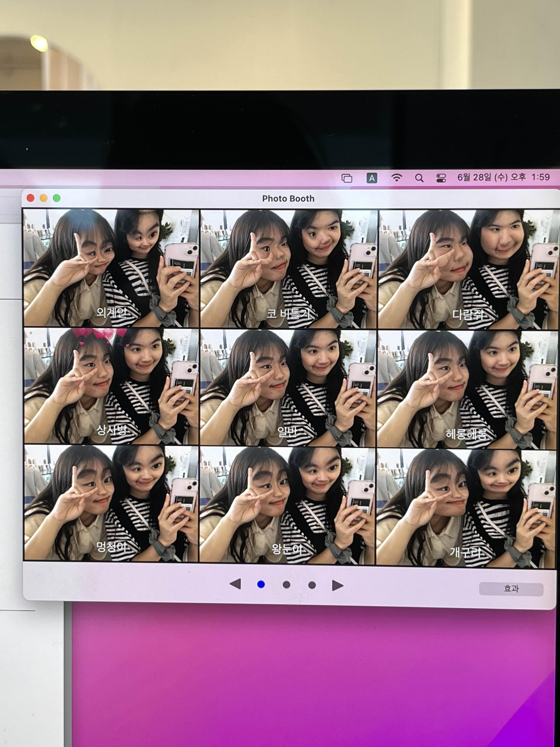Select the first effects page dot
Screen dimensions: 560x747
tap(261, 584)
